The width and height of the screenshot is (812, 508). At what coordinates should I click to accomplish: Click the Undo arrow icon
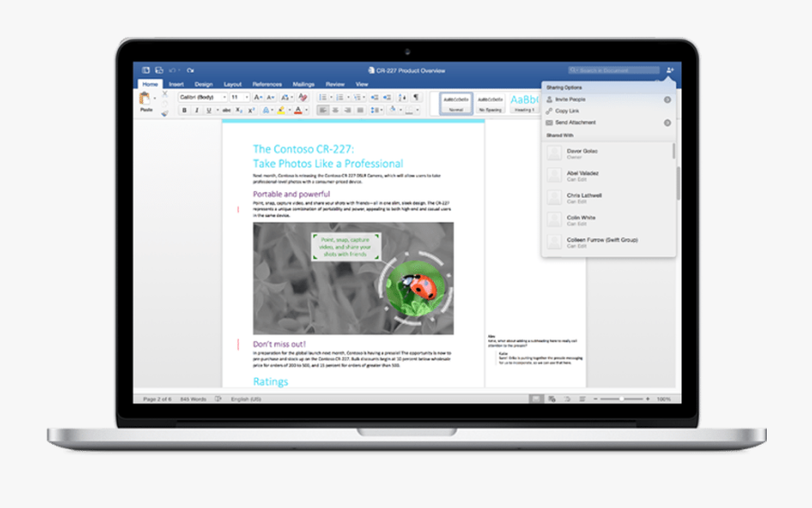coord(172,69)
